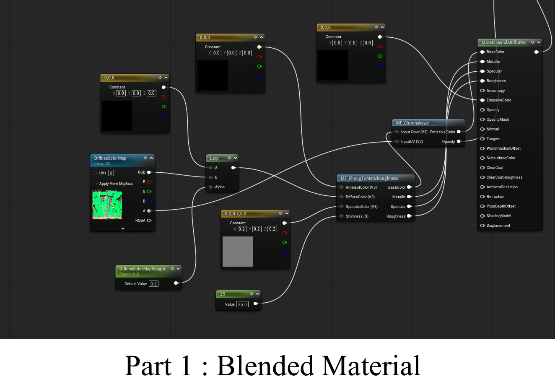This screenshot has width=555, height=392.
Task: Click the green G output pin on DiffuseColorMap
Action: (149, 192)
